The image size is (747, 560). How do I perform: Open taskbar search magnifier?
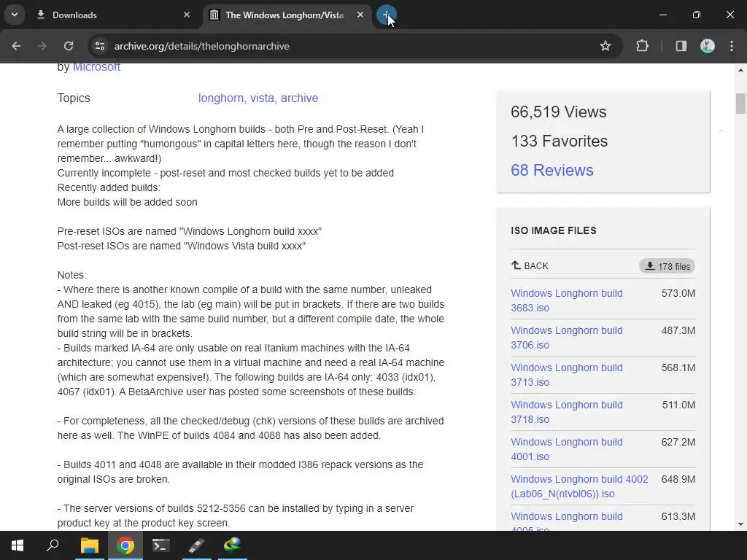tap(53, 545)
